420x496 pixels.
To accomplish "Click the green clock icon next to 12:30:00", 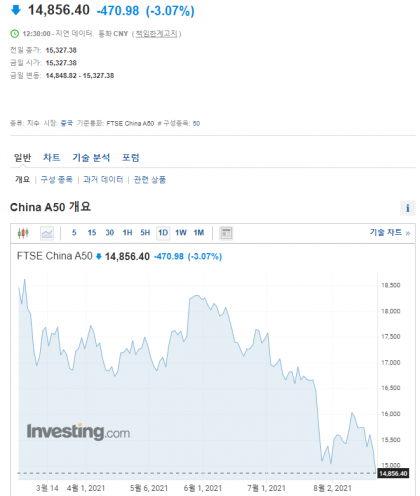I will tap(15, 34).
